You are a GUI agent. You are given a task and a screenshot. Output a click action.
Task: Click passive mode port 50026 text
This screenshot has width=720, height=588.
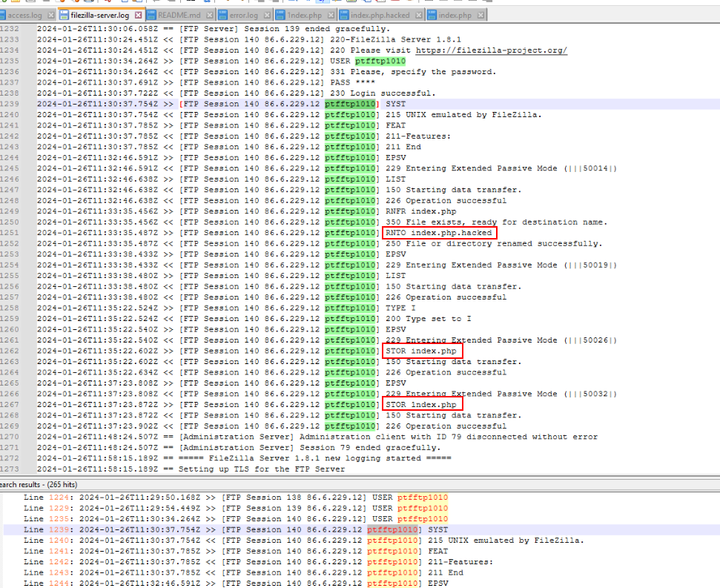pyautogui.click(x=595, y=340)
